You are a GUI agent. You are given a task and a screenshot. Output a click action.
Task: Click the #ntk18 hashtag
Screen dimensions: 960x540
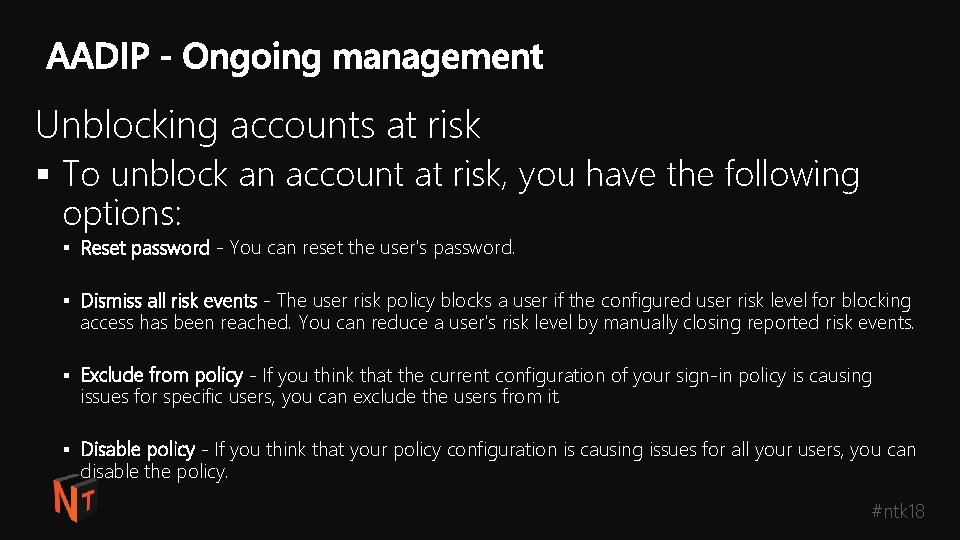[898, 511]
